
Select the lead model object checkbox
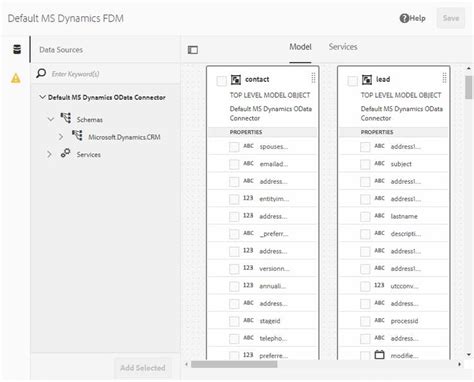tap(352, 81)
